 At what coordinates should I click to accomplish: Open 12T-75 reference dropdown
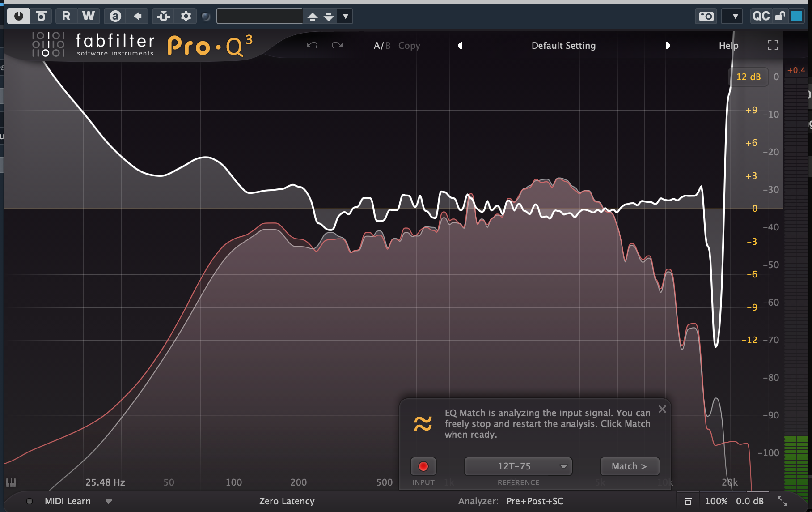click(x=518, y=466)
